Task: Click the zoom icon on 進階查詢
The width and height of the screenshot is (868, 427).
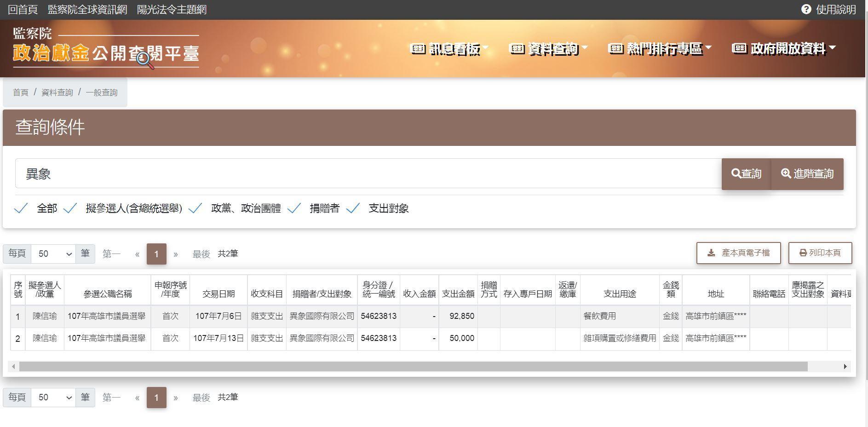Action: pyautogui.click(x=786, y=173)
